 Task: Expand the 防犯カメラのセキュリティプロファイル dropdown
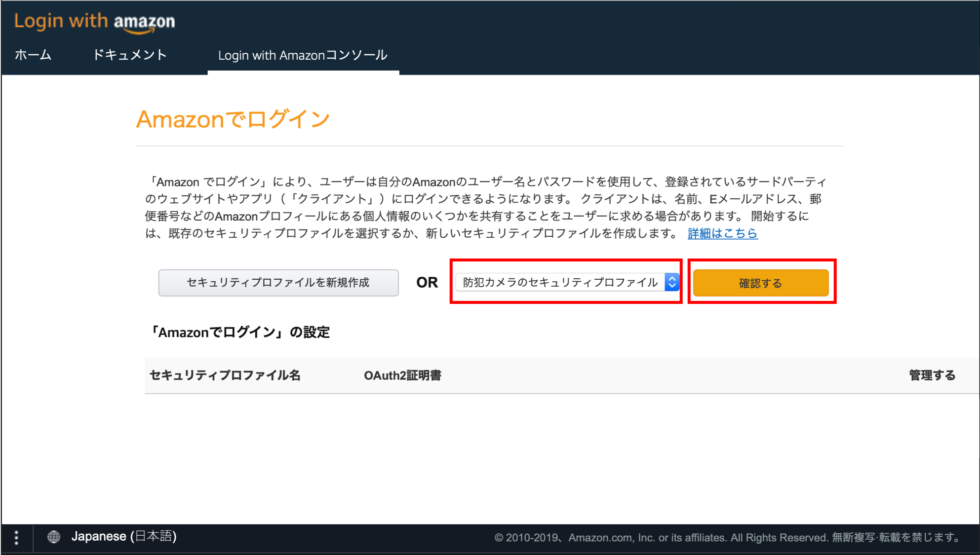coord(560,282)
